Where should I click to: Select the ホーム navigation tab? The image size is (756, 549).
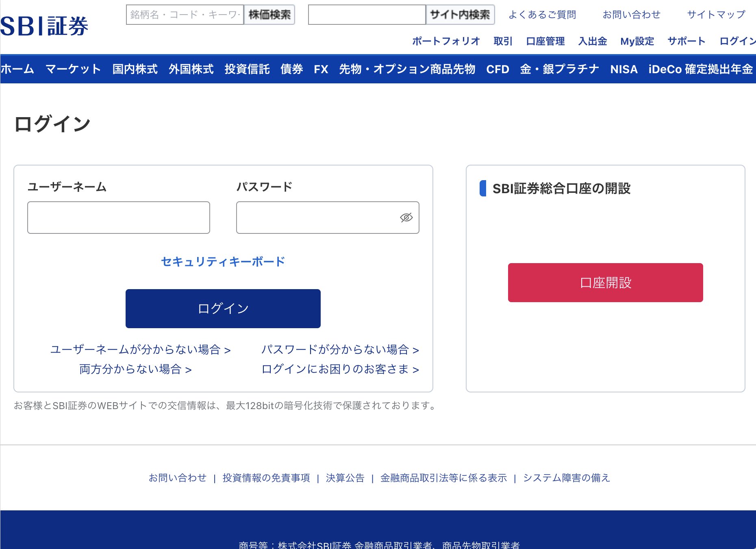click(17, 69)
